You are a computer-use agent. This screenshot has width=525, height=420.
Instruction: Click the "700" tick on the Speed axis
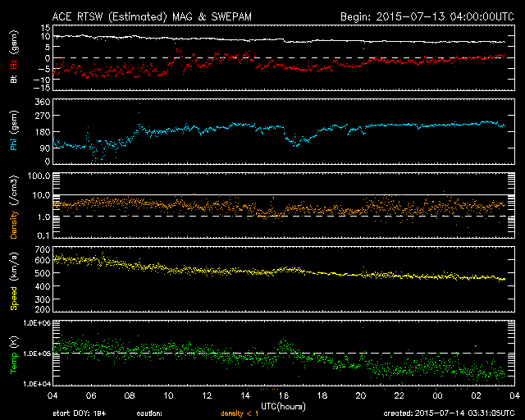point(43,249)
